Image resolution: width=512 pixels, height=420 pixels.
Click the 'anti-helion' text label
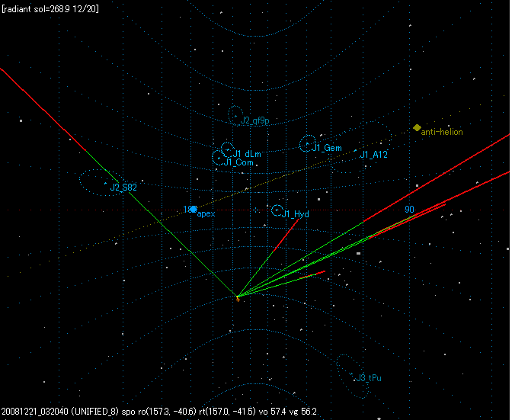442,132
